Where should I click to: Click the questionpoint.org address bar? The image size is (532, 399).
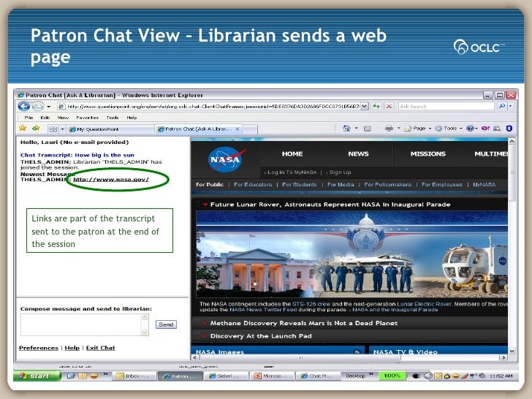pos(209,107)
